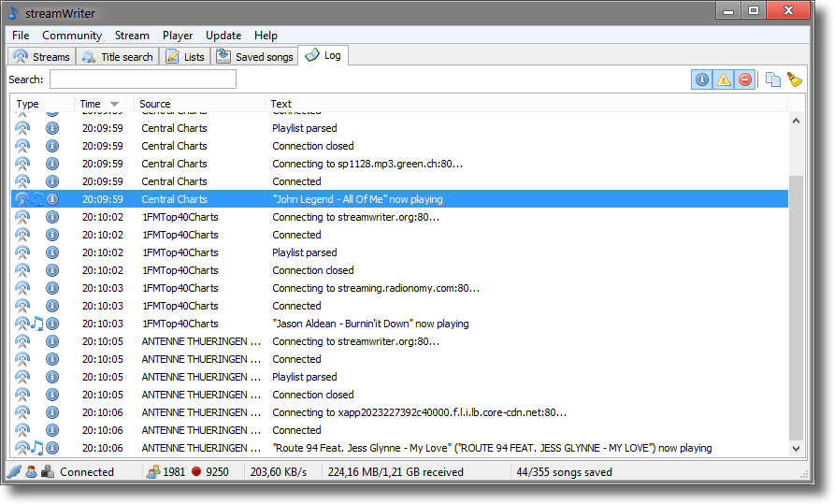Click the scrollbar down arrow in log list
The image size is (834, 504).
click(797, 449)
